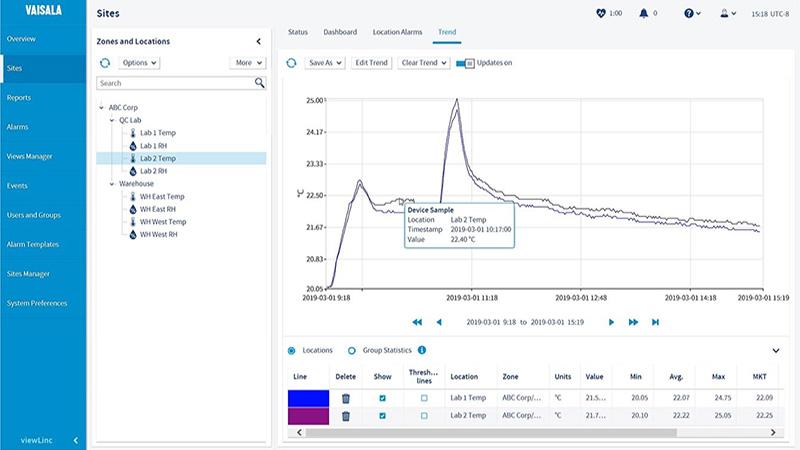Uncheck Show for Lab 1 Temp line
Screen dimensions: 800x450
click(382, 398)
